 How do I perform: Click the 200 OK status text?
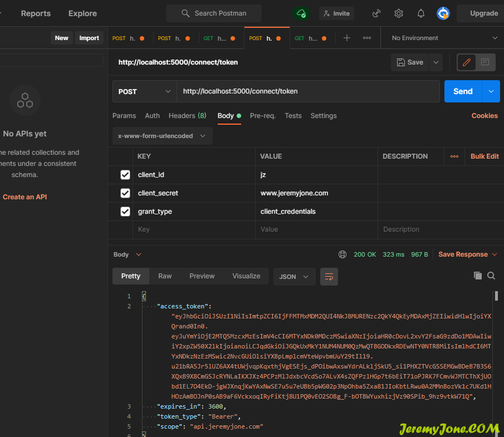(x=365, y=254)
